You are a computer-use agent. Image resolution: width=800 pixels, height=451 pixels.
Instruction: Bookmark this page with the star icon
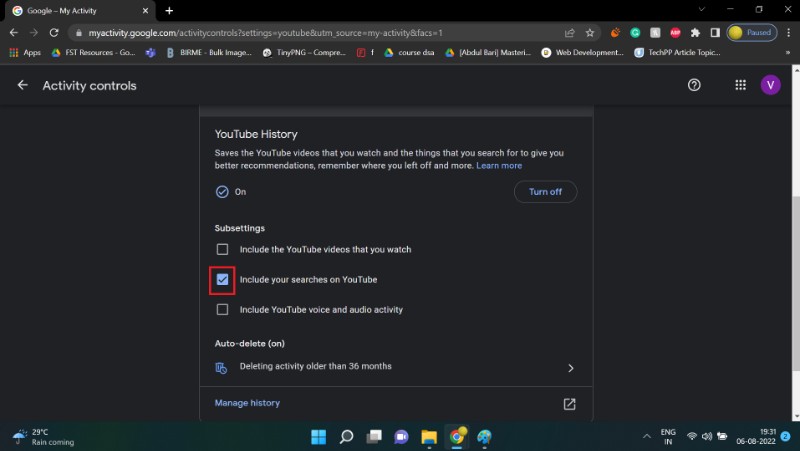590,33
